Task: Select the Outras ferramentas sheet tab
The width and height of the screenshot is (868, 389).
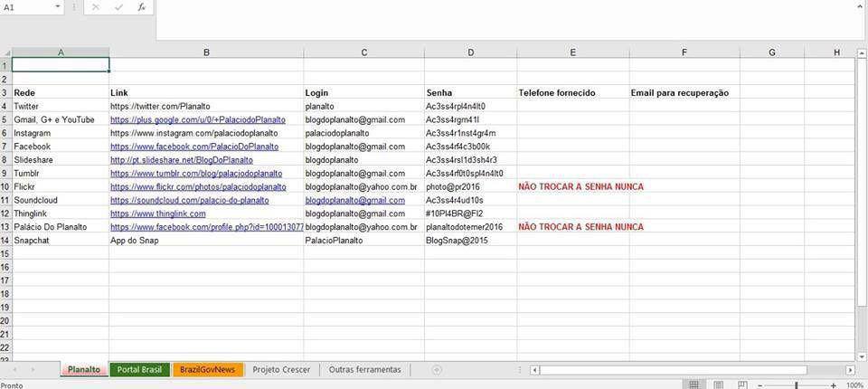Action: 364,370
